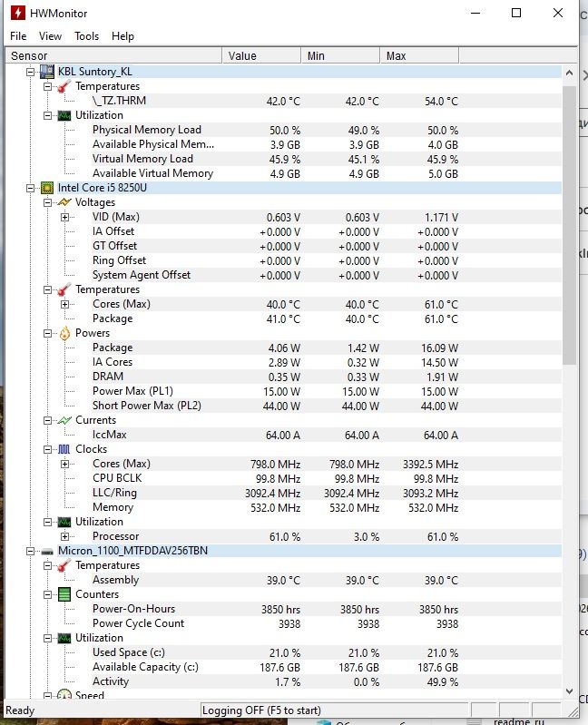Open the Tools menu
Viewport: 588px width, 725px height.
[x=87, y=36]
